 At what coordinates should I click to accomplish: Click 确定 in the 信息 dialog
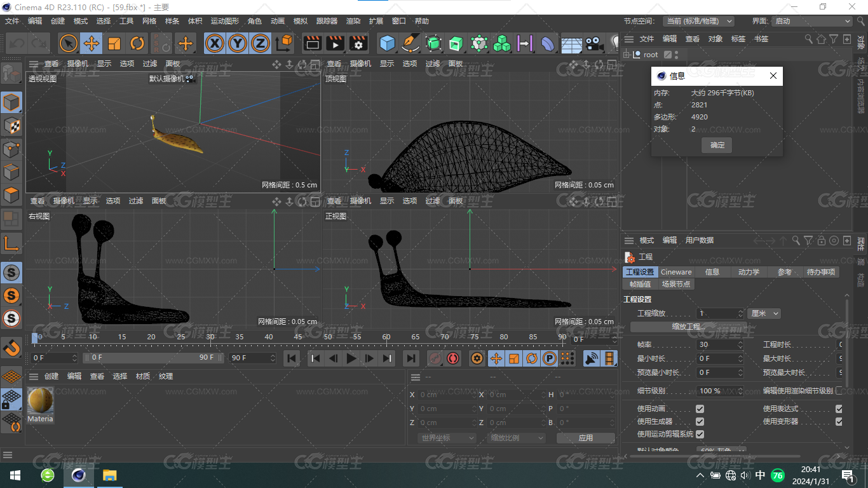click(x=717, y=145)
